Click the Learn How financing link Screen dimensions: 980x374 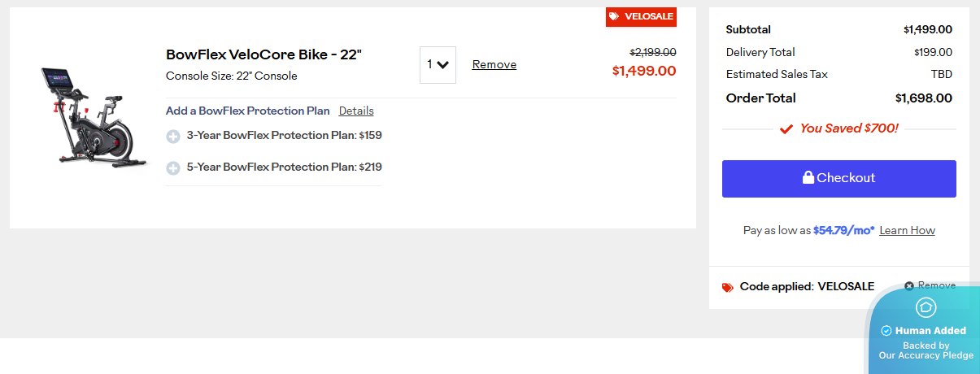907,230
